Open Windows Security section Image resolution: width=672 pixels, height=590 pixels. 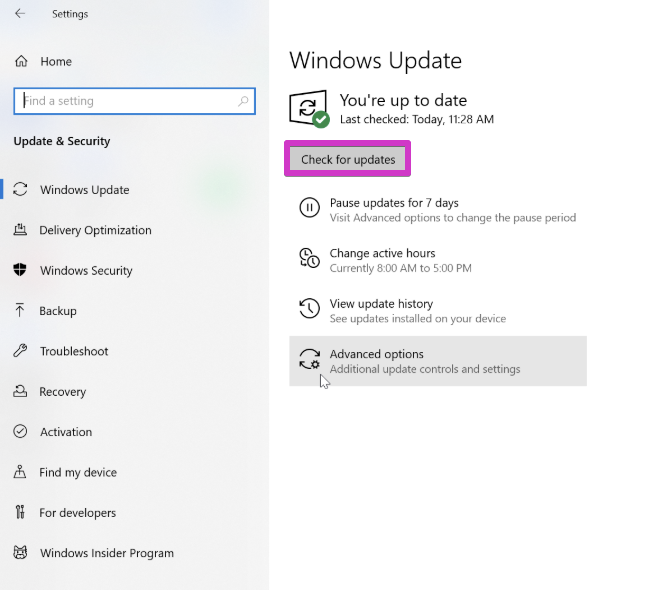tap(86, 270)
